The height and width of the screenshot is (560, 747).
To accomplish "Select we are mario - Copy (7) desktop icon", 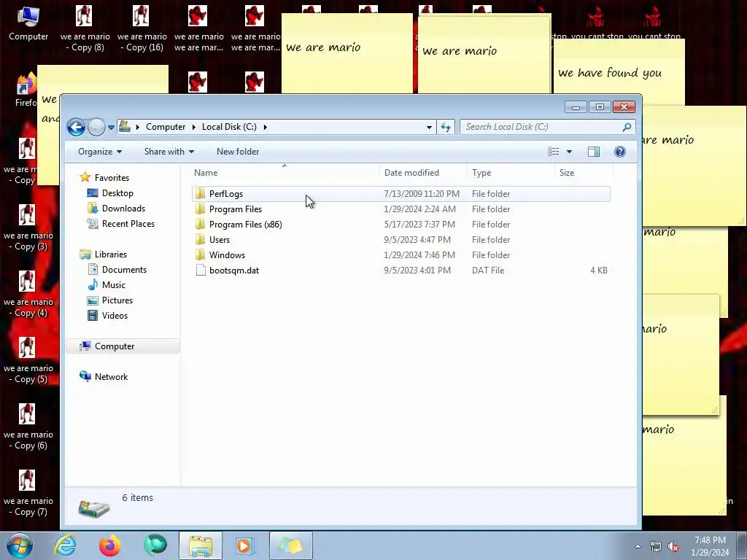I will point(28,494).
